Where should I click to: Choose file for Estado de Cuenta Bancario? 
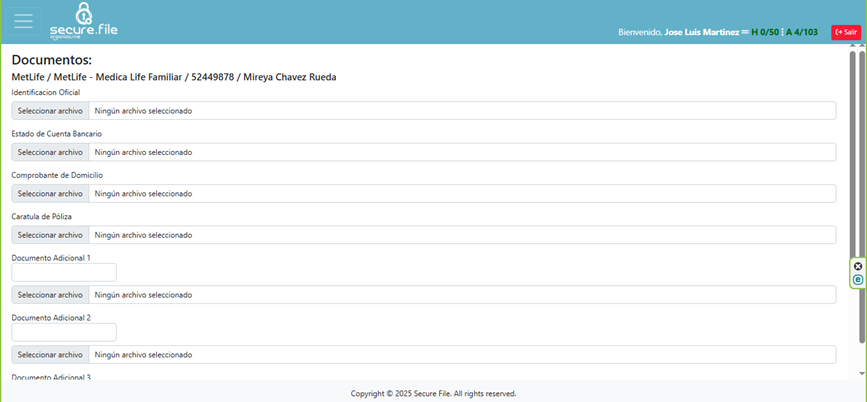[x=50, y=152]
